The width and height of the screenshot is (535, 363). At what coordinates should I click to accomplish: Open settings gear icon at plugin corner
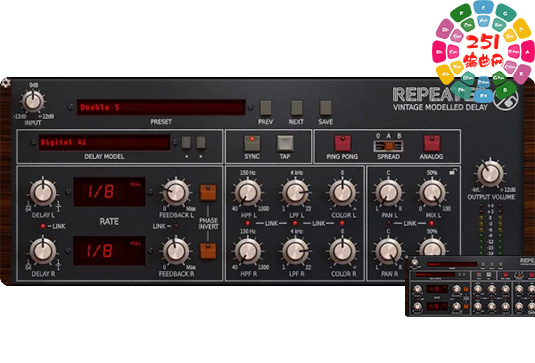pos(5,83)
